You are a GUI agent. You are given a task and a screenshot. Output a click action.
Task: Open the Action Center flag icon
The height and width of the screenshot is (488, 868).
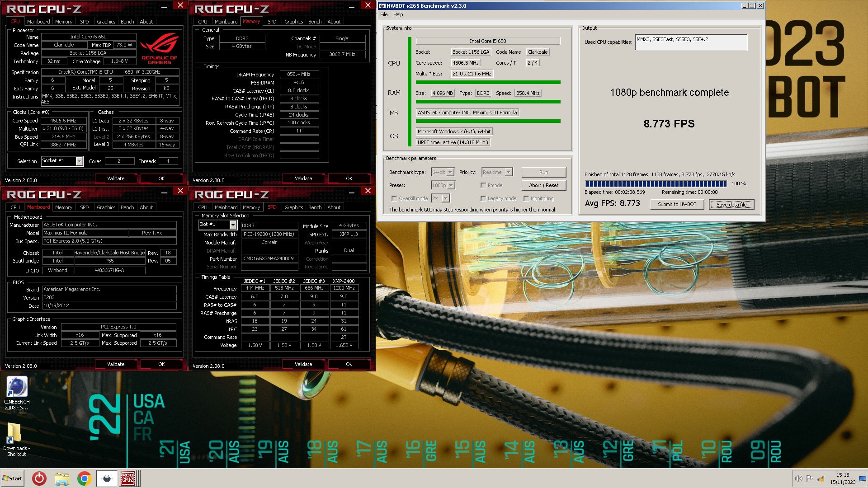pyautogui.click(x=809, y=479)
